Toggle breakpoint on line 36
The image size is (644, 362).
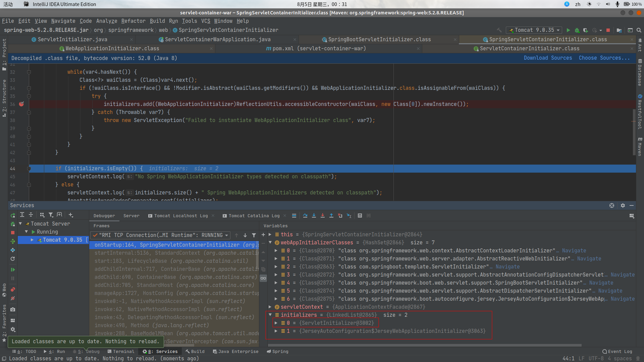point(21,104)
